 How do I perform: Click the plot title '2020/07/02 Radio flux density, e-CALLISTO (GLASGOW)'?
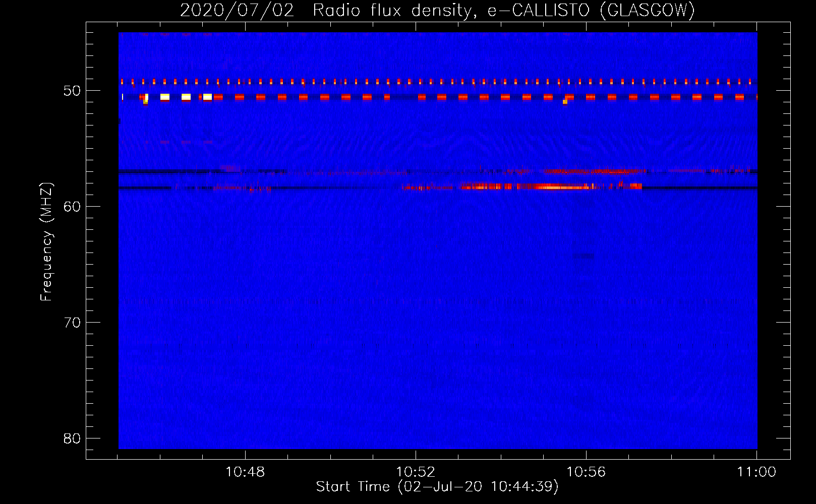[x=437, y=10]
